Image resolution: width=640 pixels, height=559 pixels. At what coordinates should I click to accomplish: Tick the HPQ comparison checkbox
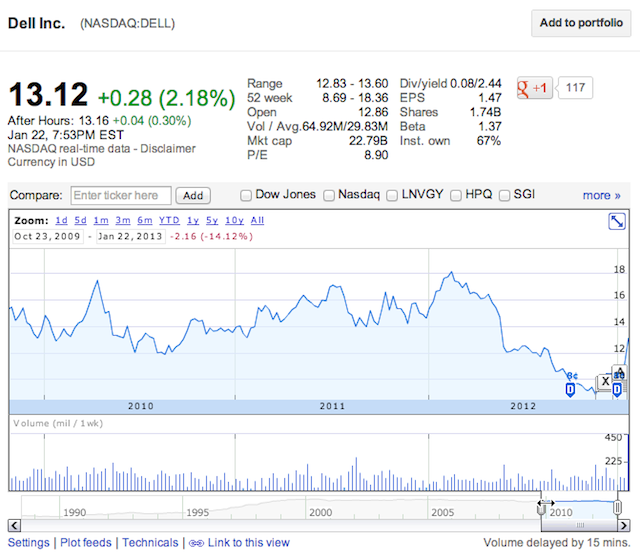pos(456,195)
